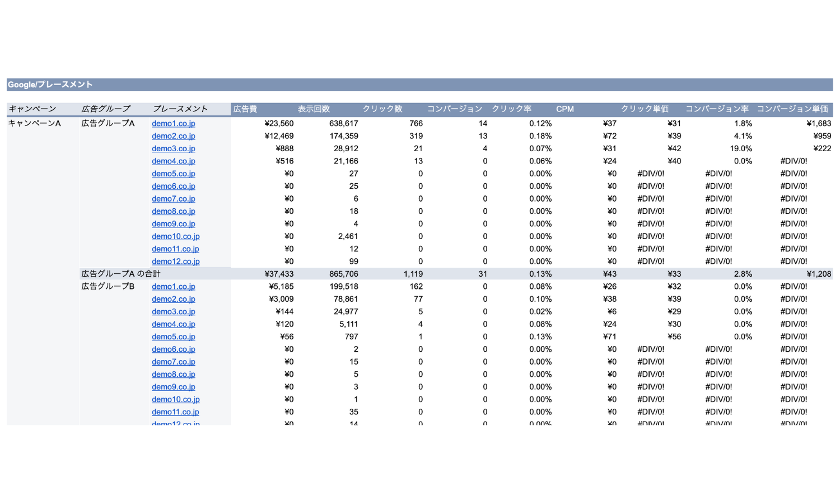
Task: Select the 広告グループA の合計 subtotal label
Action: (121, 274)
